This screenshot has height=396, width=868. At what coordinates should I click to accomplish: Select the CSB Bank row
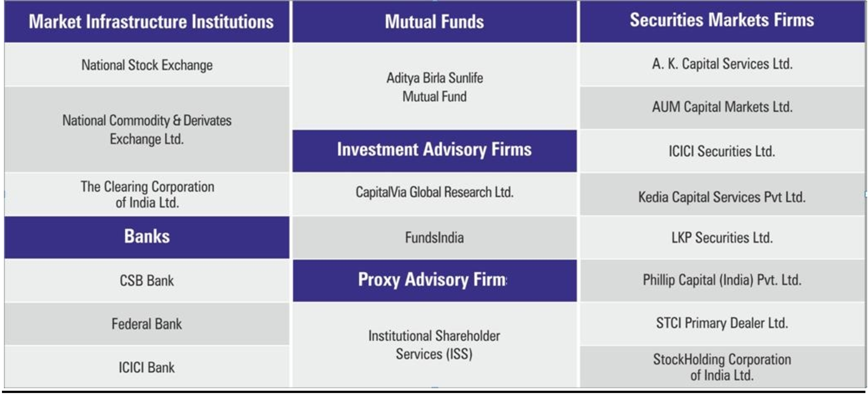[147, 281]
